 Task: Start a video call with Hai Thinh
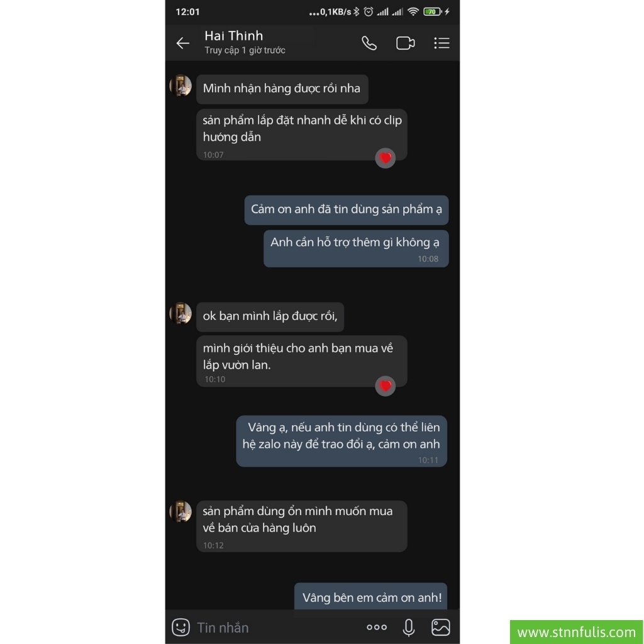click(x=406, y=43)
